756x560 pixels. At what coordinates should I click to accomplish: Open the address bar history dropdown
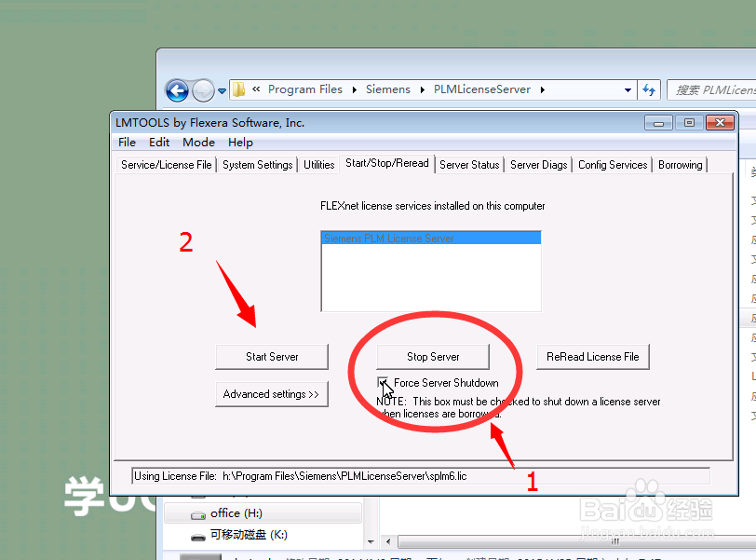pyautogui.click(x=628, y=90)
